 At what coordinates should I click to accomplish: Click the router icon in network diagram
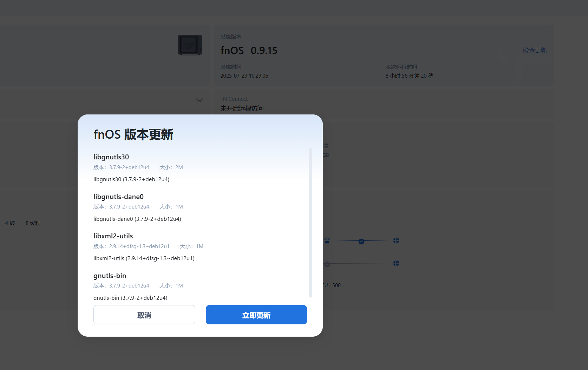pos(327,240)
